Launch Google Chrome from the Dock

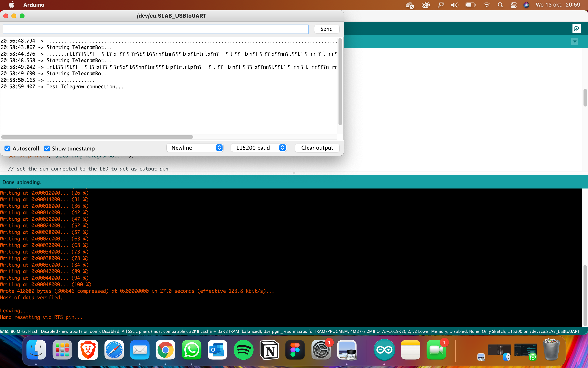pyautogui.click(x=165, y=350)
